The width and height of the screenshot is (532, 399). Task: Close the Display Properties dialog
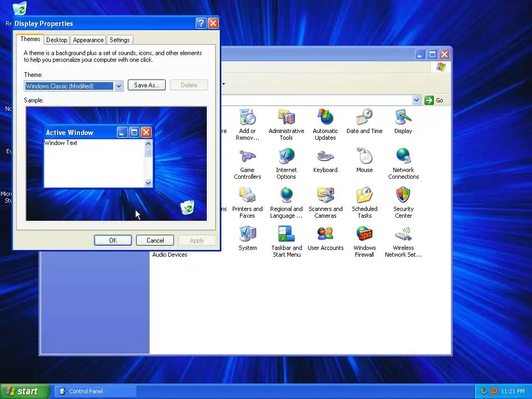(213, 23)
